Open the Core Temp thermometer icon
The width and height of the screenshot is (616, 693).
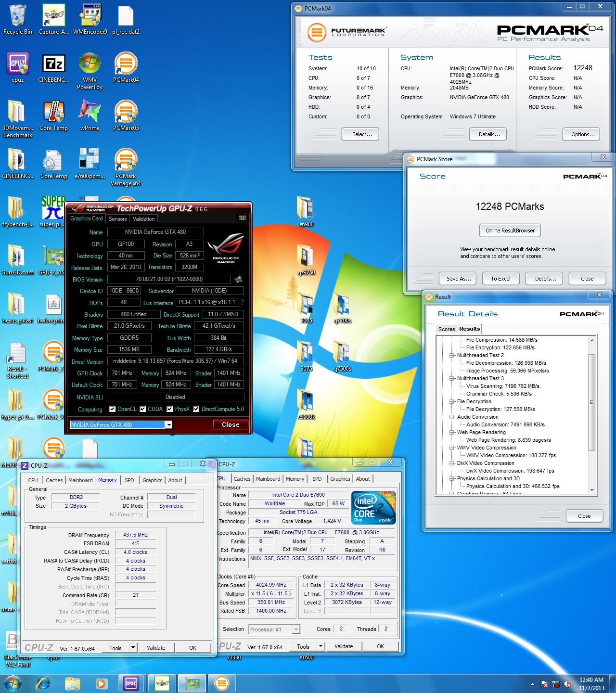click(53, 115)
